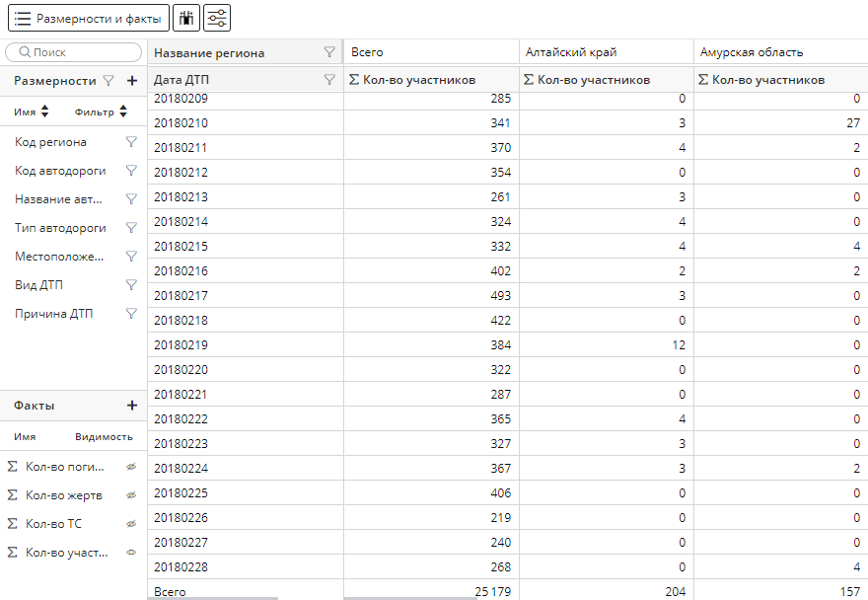Show the Кол-во жертв fact
The image size is (868, 600).
point(131,495)
